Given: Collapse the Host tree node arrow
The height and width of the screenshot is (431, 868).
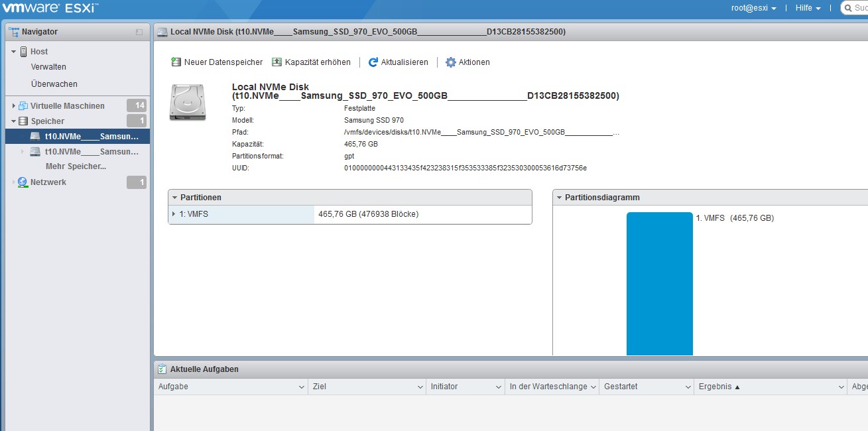Looking at the screenshot, I should click(13, 52).
